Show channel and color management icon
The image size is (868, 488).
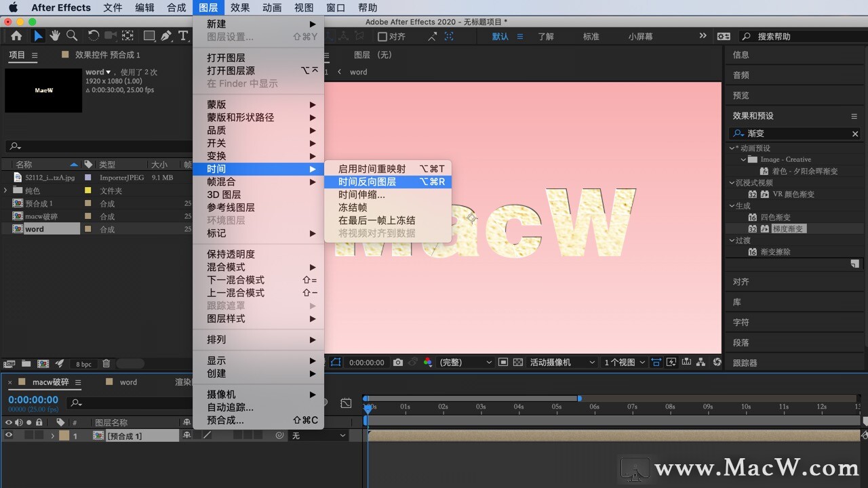[x=427, y=363]
